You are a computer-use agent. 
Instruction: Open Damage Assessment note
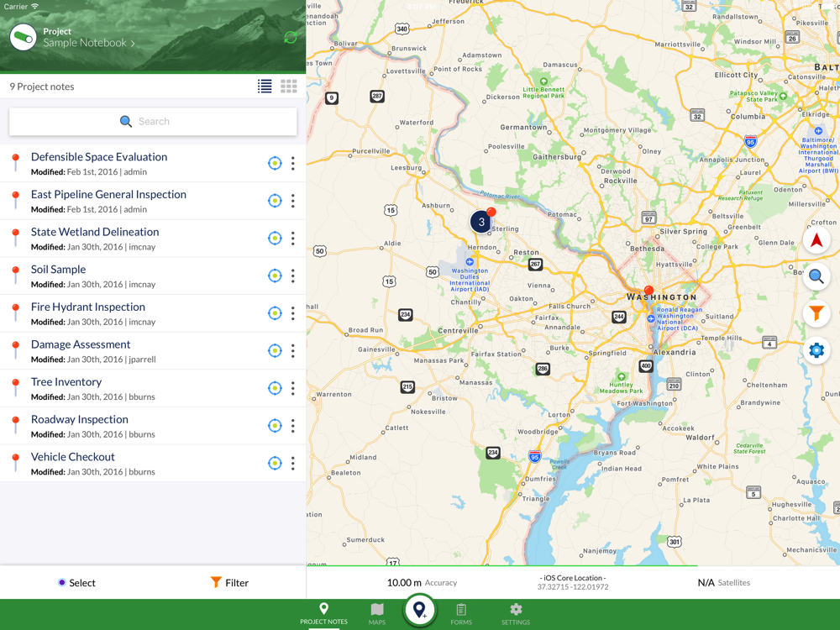153,351
